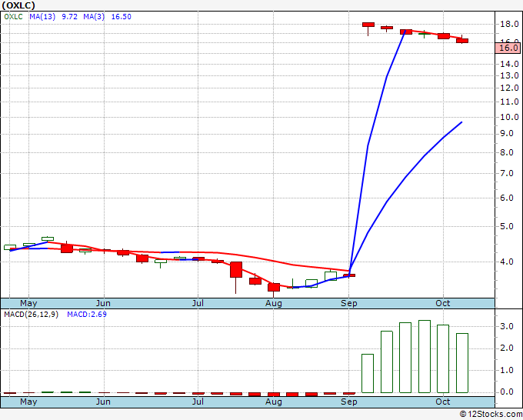Click the 13.0 price axis label

coord(509,75)
